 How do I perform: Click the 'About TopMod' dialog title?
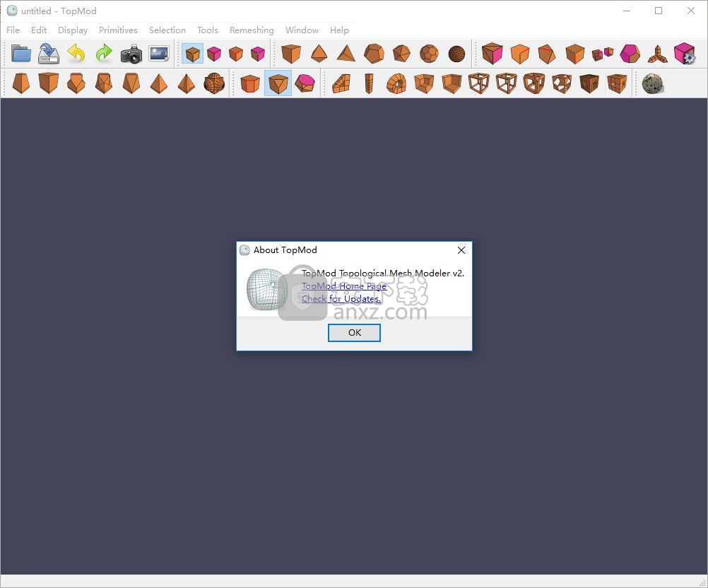[x=285, y=250]
